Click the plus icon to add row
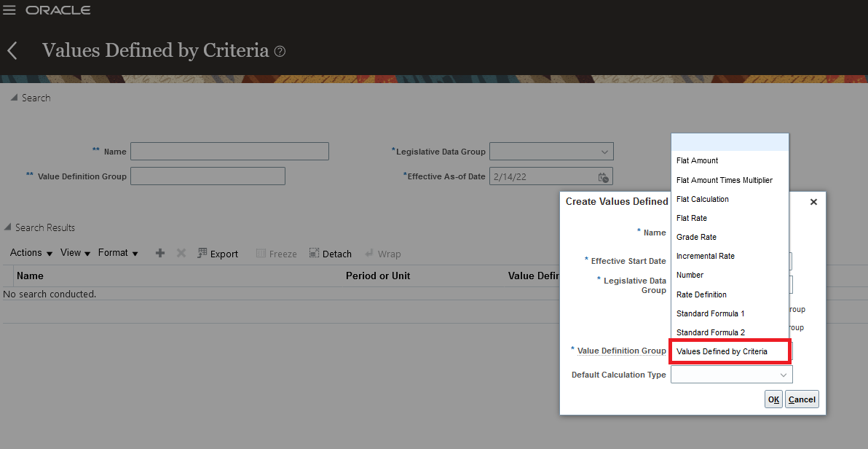The width and height of the screenshot is (868, 449). tap(160, 253)
